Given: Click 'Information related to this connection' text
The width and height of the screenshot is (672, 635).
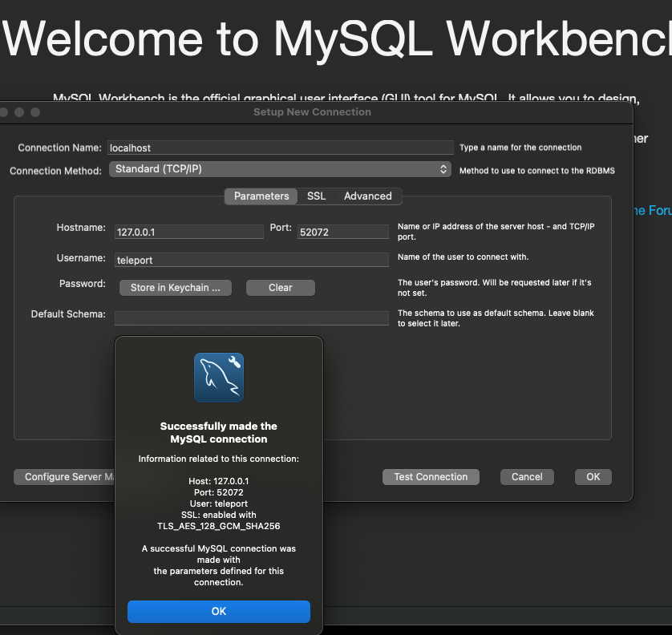Looking at the screenshot, I should tap(219, 459).
